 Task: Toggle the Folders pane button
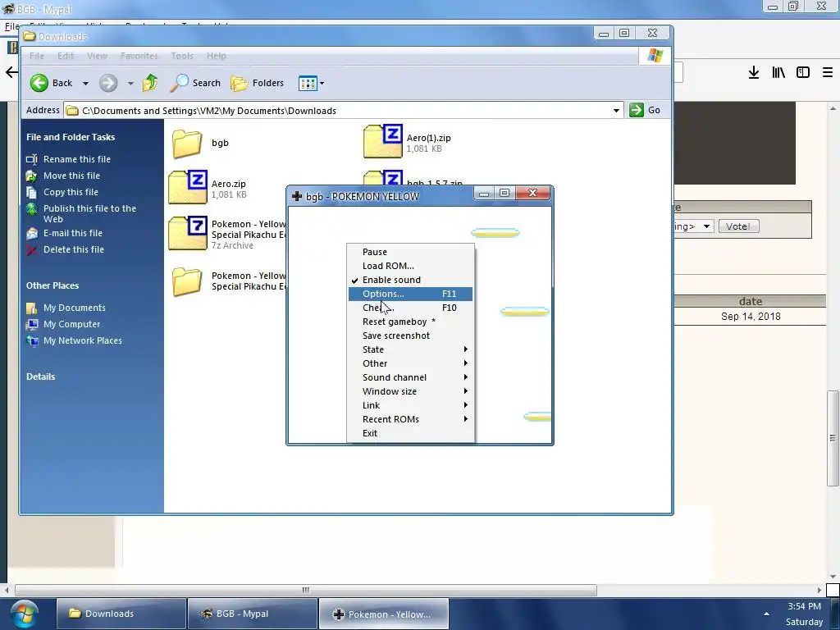coord(258,83)
